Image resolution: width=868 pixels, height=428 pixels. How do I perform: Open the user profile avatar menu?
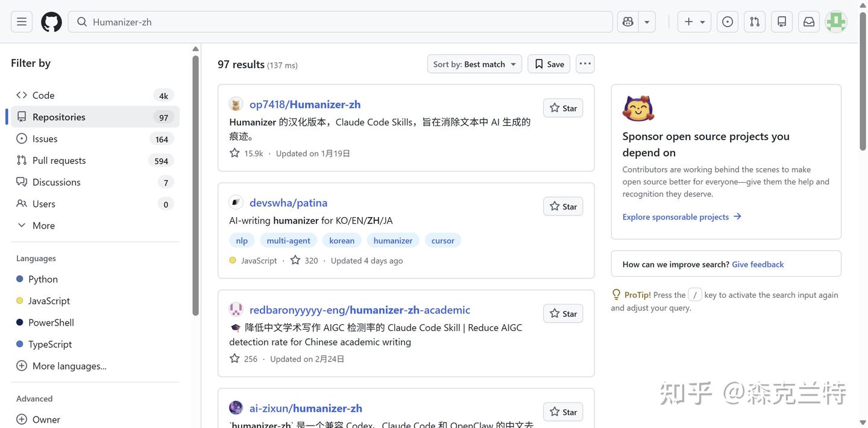point(836,22)
